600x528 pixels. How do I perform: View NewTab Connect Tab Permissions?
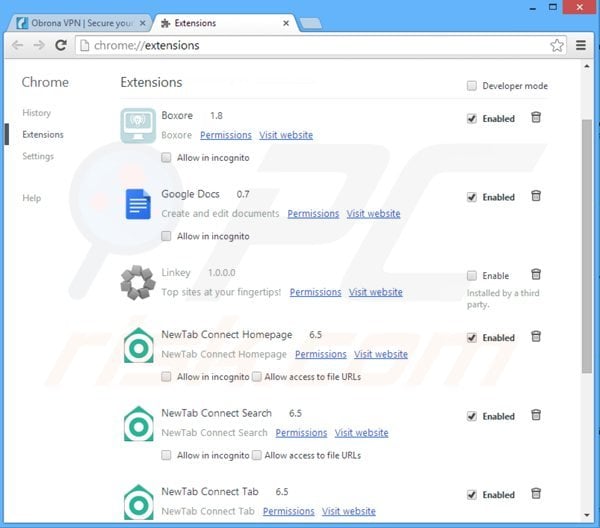pyautogui.click(x=289, y=511)
